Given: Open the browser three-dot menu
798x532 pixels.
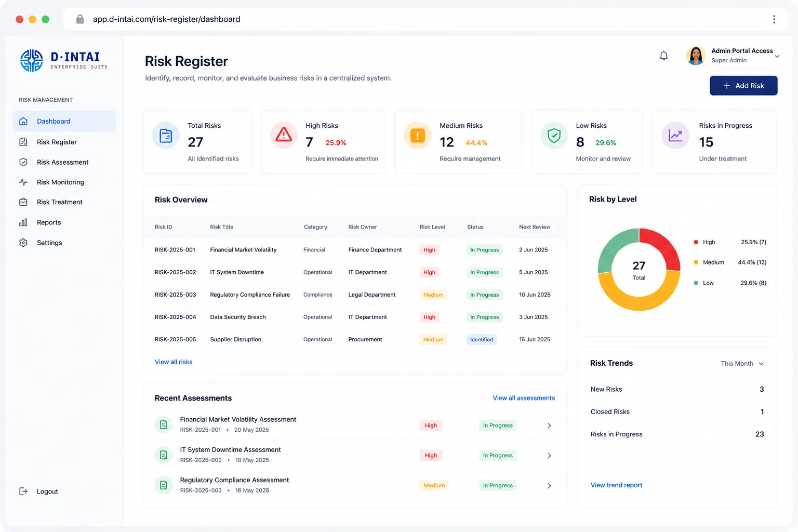Looking at the screenshot, I should click(x=774, y=19).
